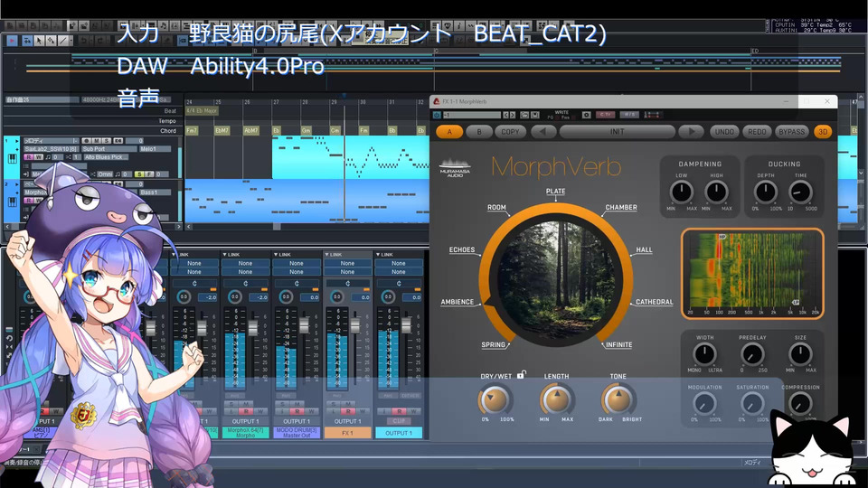Screen dimensions: 868x488
Task: Click the save preset disk icon
Action: [x=534, y=115]
